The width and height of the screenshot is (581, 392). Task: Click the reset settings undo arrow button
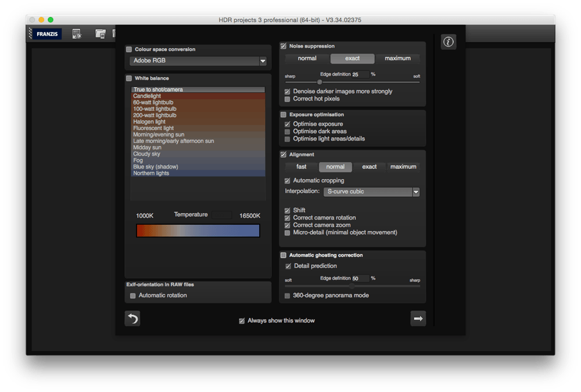132,318
